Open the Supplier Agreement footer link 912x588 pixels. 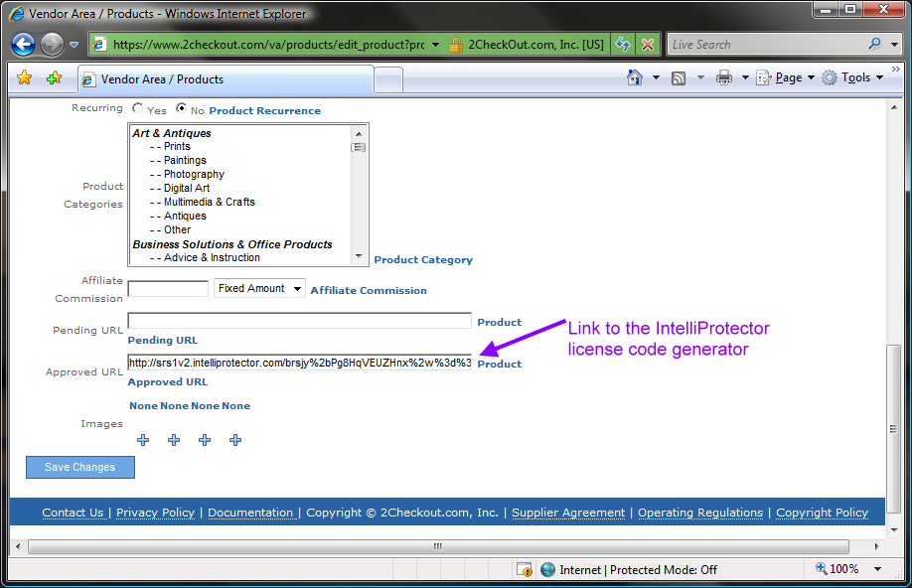[568, 513]
